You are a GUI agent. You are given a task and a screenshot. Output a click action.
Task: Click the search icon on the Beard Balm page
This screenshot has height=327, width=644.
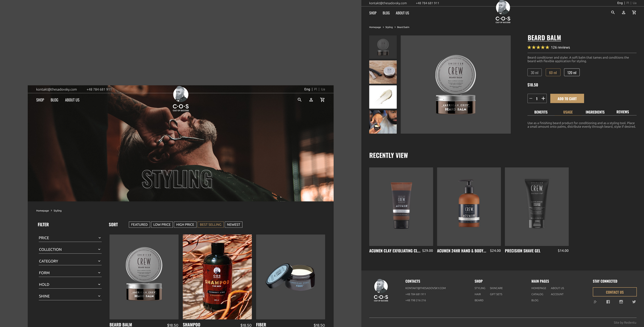(613, 13)
